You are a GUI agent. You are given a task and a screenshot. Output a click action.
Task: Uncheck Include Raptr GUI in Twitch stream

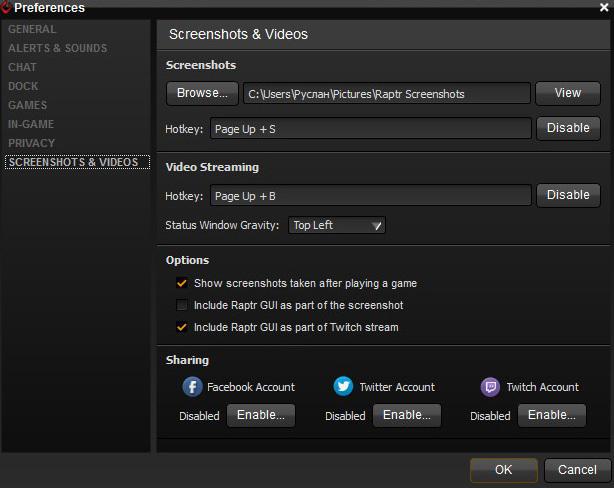pyautogui.click(x=182, y=327)
